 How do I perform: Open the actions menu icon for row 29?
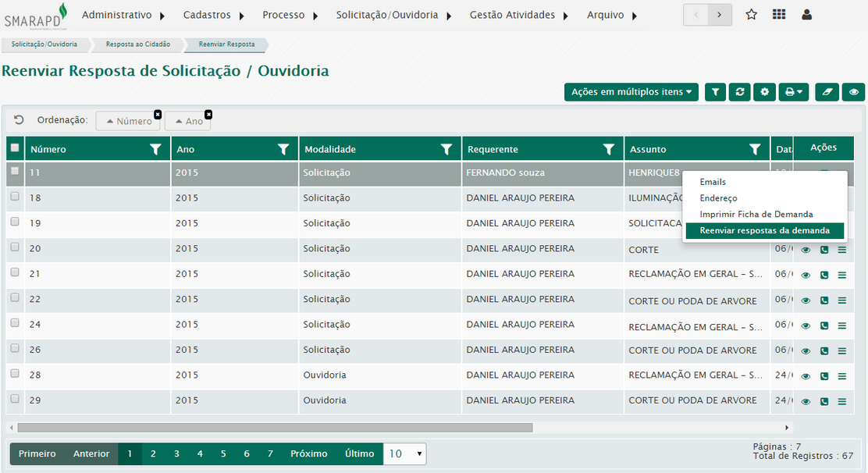pos(842,401)
